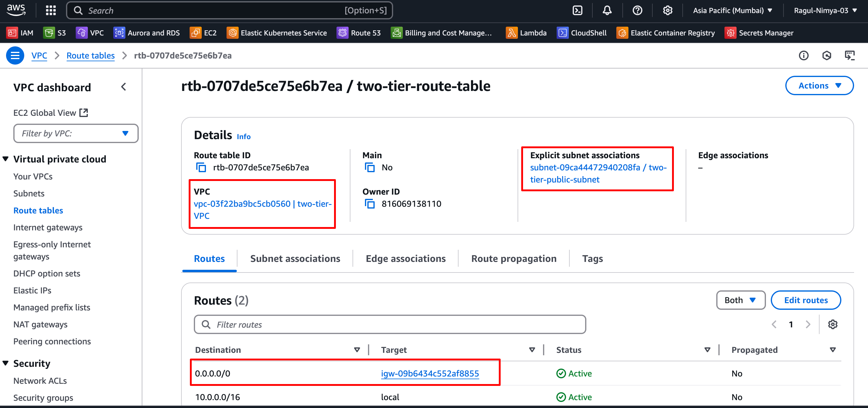Open the Actions dropdown
This screenshot has height=408, width=868.
click(819, 86)
